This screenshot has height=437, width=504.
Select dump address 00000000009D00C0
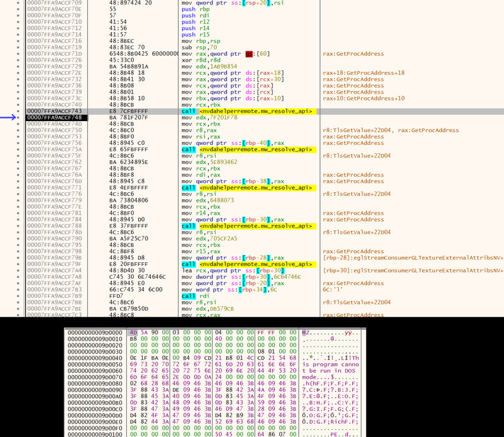(95, 409)
